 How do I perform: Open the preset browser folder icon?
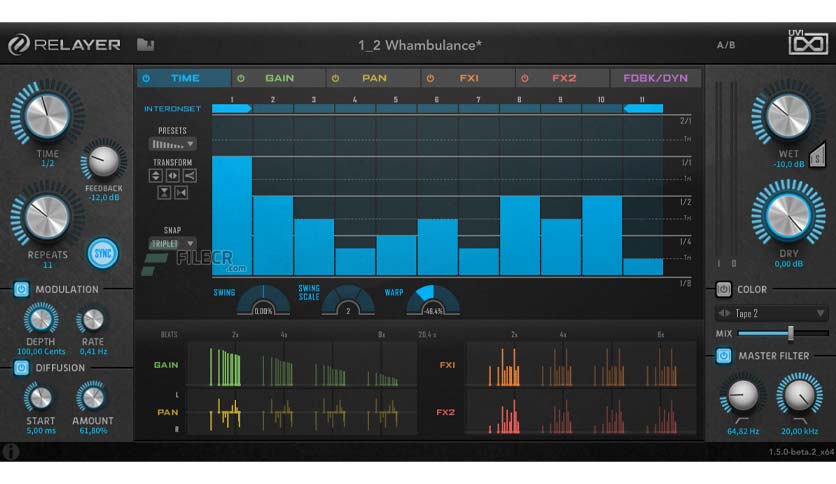[145, 45]
